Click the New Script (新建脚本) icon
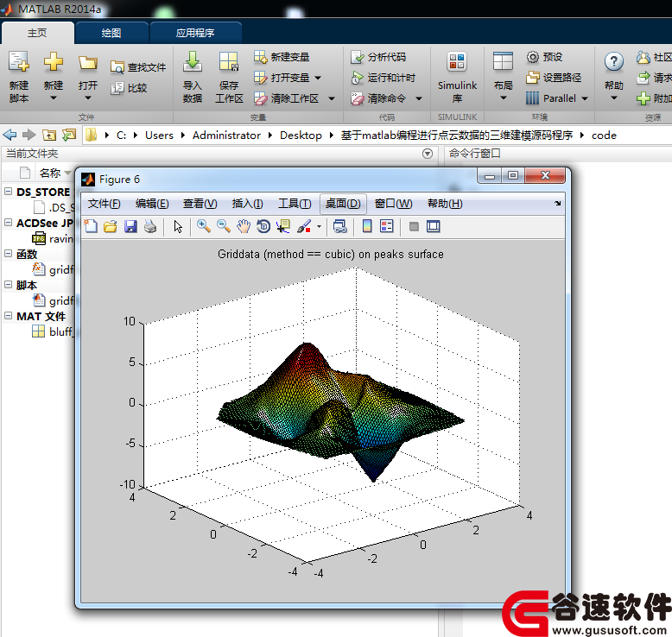 click(x=19, y=62)
